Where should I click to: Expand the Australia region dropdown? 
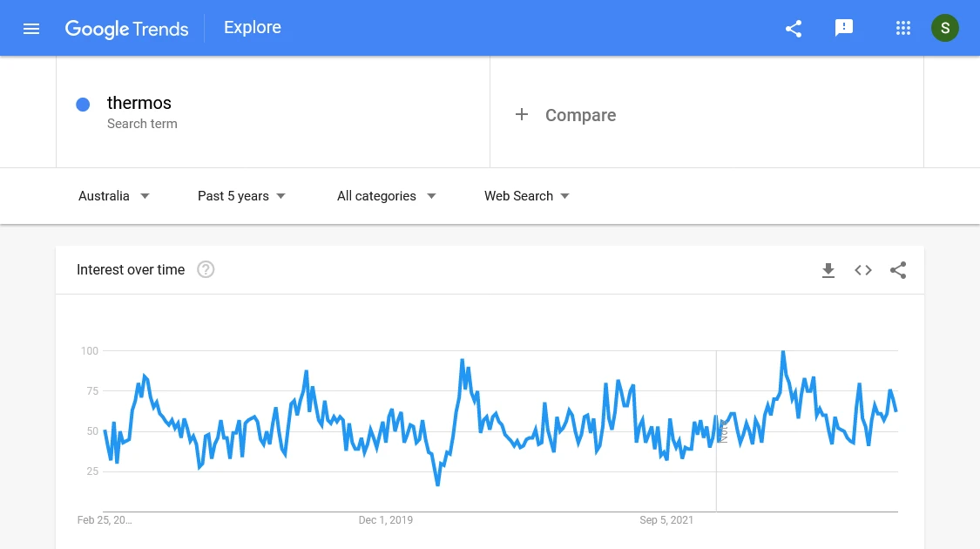[114, 196]
